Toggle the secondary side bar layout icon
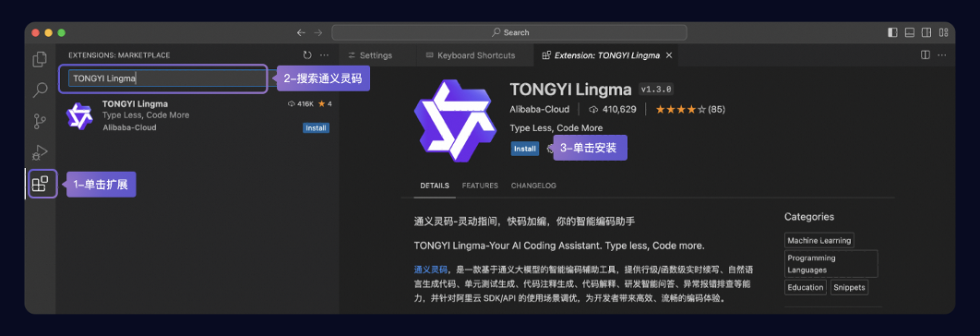The image size is (980, 336). (926, 32)
